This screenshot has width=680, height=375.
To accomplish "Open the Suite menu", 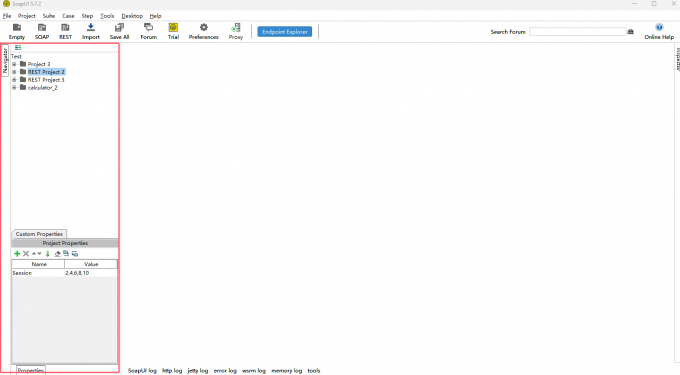I will (49, 16).
